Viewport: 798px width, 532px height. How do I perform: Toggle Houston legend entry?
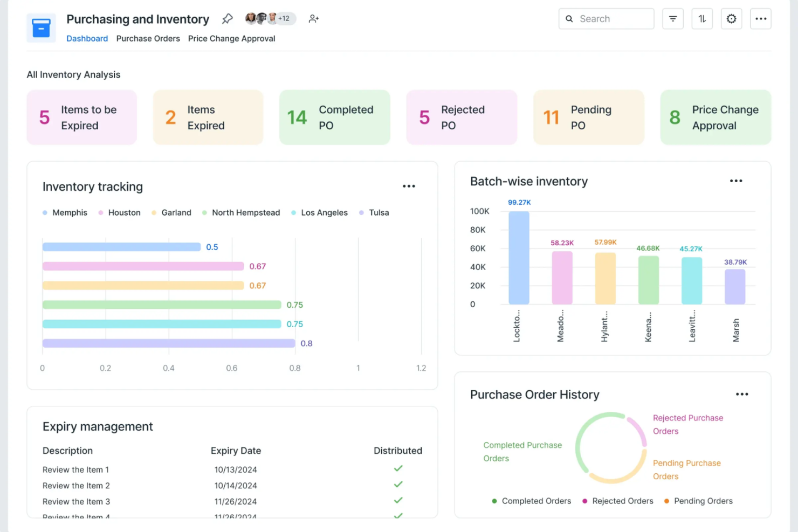(119, 213)
